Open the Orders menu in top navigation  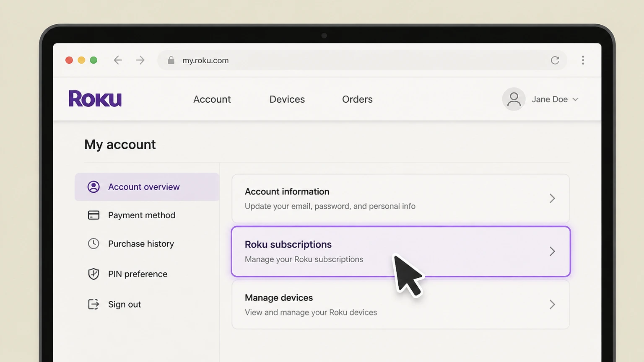357,99
